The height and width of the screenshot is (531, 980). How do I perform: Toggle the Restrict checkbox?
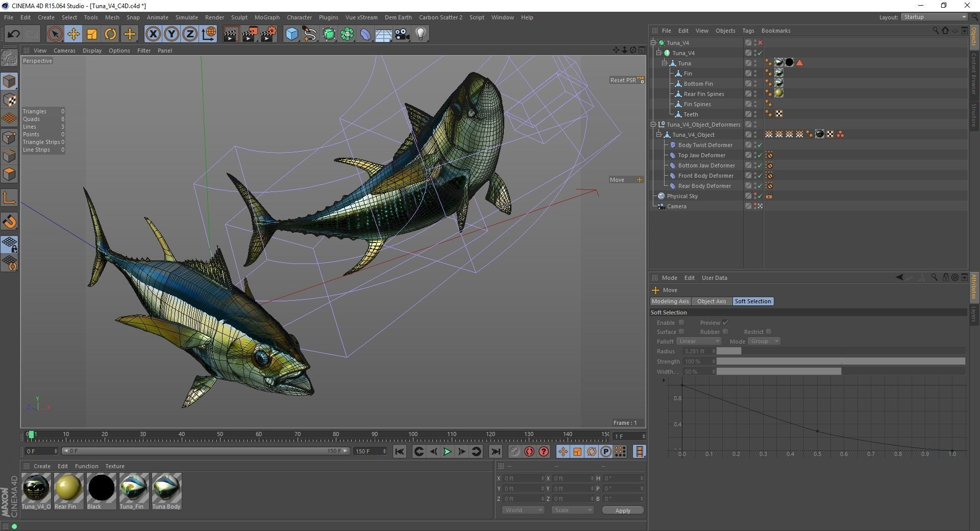point(769,332)
